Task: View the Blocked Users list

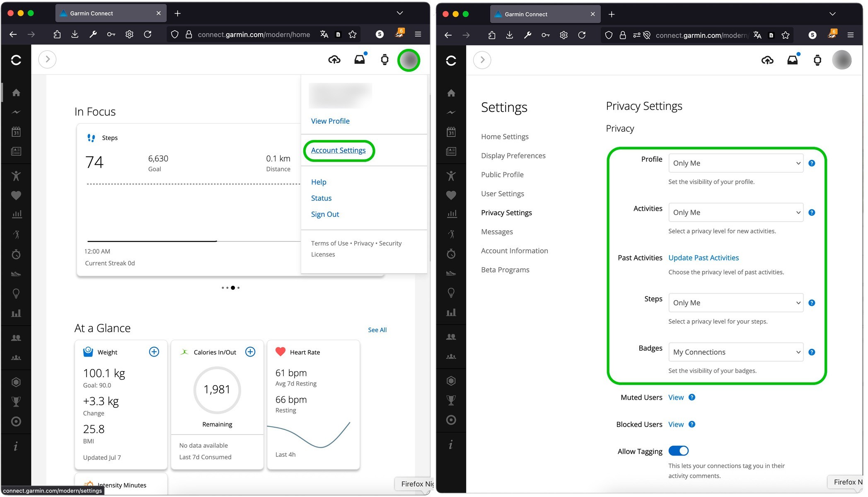Action: coord(676,424)
